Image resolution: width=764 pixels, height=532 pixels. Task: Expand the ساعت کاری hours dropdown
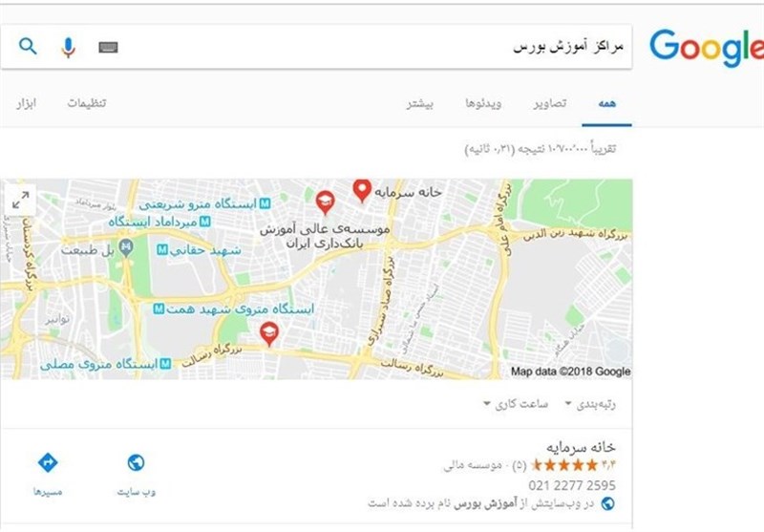pos(516,404)
